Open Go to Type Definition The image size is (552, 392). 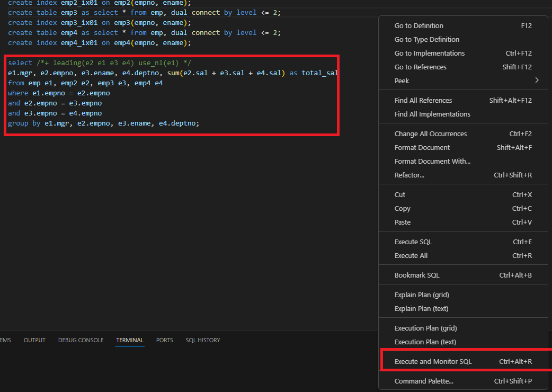click(463, 39)
